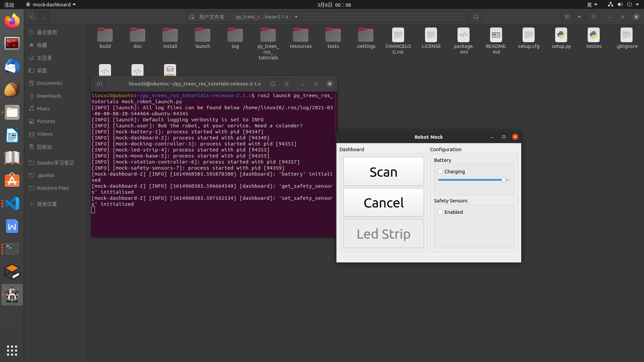The height and width of the screenshot is (362, 644).
Task: Click the terminal search icon
Action: tap(273, 84)
